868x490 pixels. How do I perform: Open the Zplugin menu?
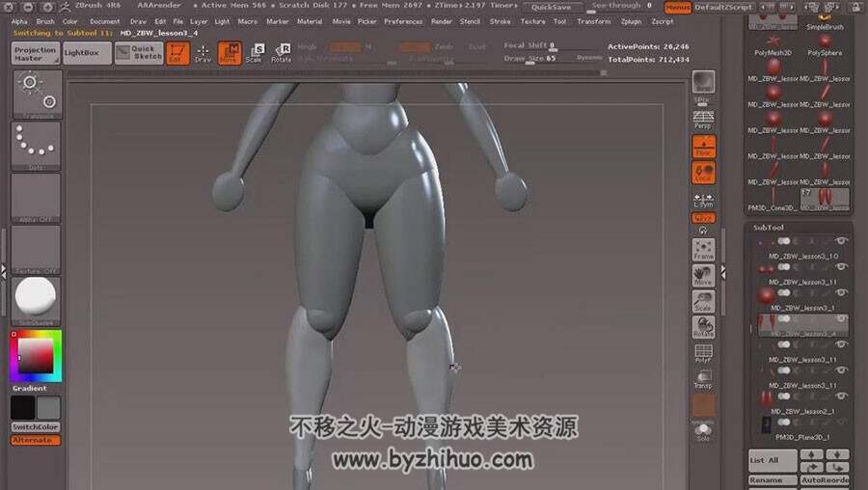(631, 21)
